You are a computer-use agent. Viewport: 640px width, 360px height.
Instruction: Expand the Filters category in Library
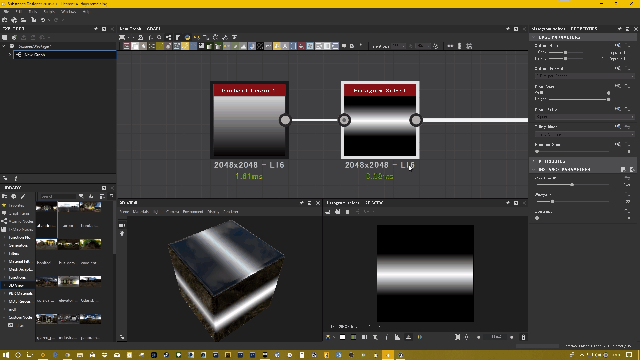(x=4, y=253)
